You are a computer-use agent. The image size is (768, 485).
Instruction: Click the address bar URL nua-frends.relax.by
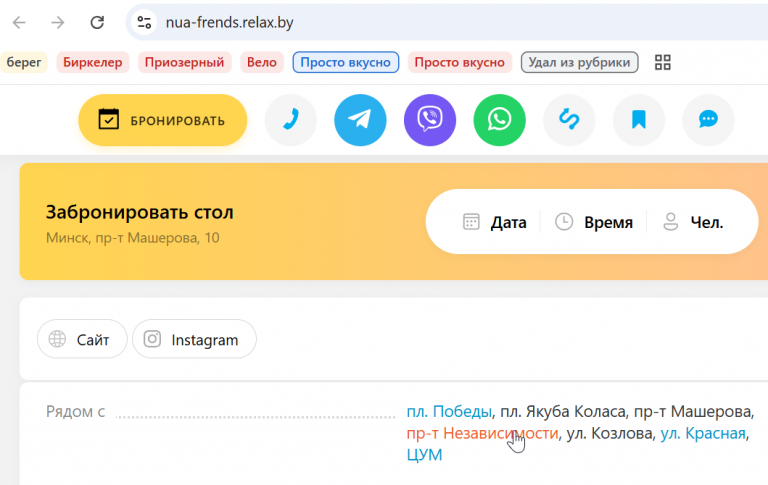pyautogui.click(x=229, y=23)
